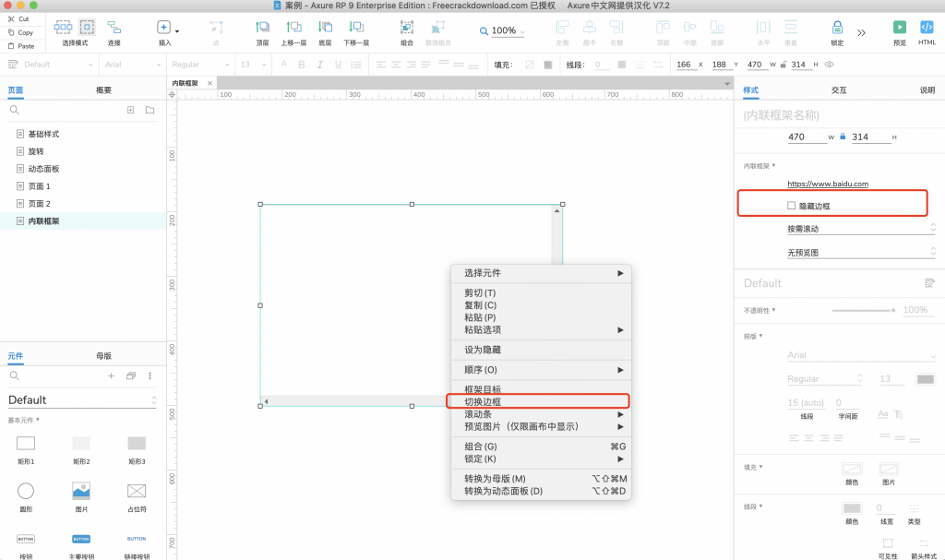Select the Image (图片) widget icon
945x560 pixels.
tap(81, 491)
